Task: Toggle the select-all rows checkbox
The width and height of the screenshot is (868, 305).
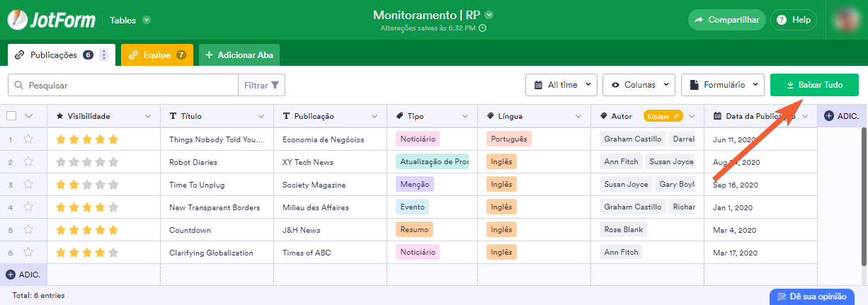Action: pyautogui.click(x=11, y=116)
